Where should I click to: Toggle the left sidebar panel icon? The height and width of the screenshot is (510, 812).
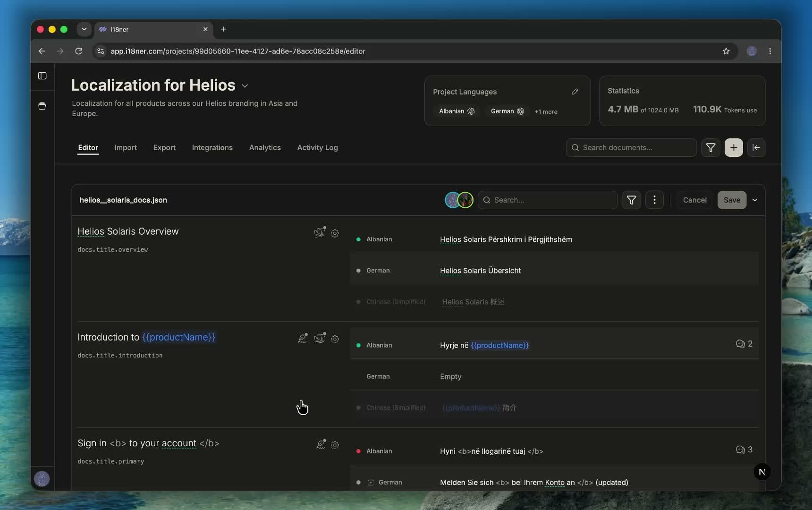(42, 76)
